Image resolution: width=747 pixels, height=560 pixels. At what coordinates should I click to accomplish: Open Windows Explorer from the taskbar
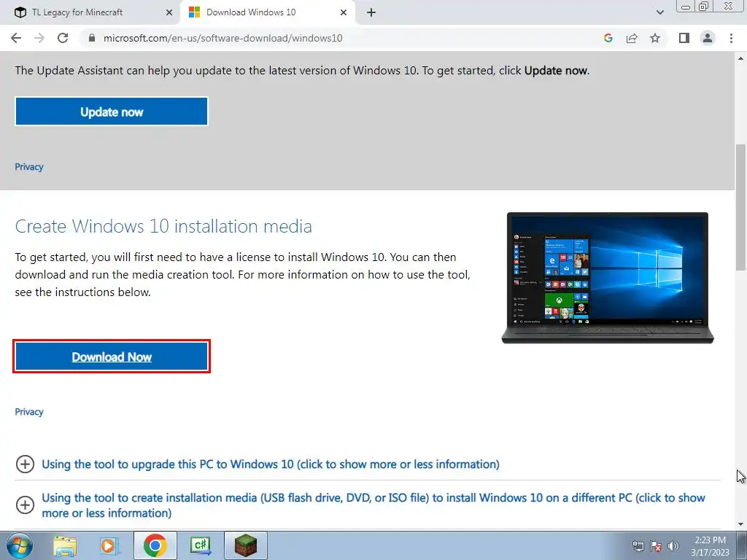65,545
